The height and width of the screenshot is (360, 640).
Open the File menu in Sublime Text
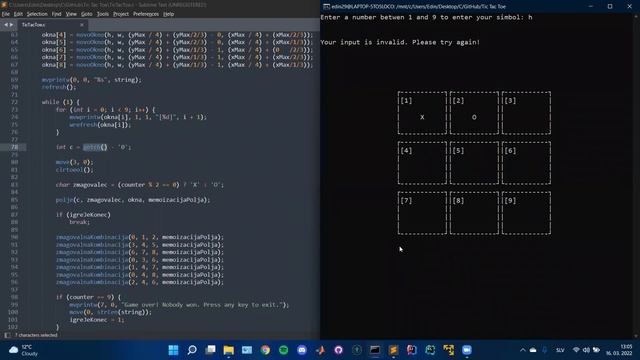pyautogui.click(x=6, y=14)
